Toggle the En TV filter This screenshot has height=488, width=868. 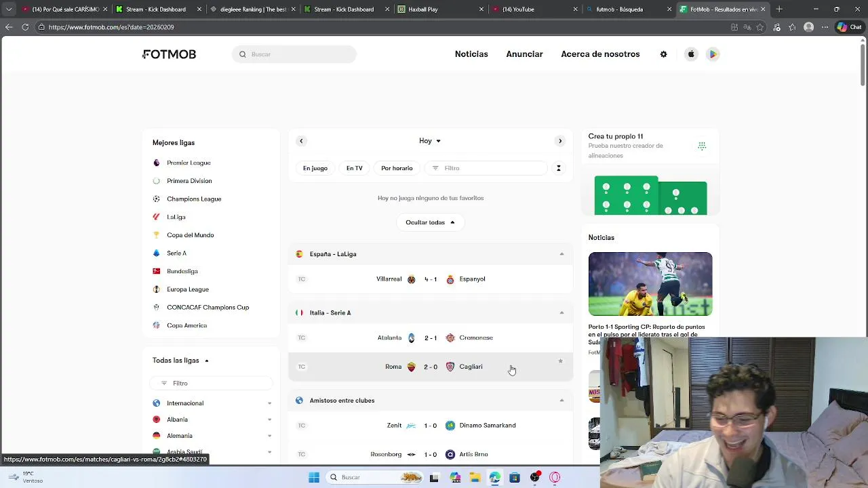click(x=355, y=168)
